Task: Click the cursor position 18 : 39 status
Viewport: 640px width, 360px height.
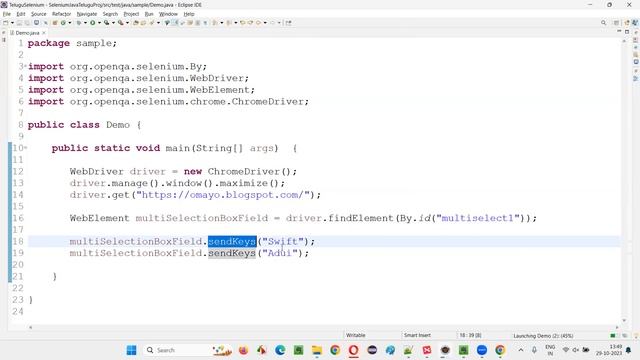Action: click(470, 335)
